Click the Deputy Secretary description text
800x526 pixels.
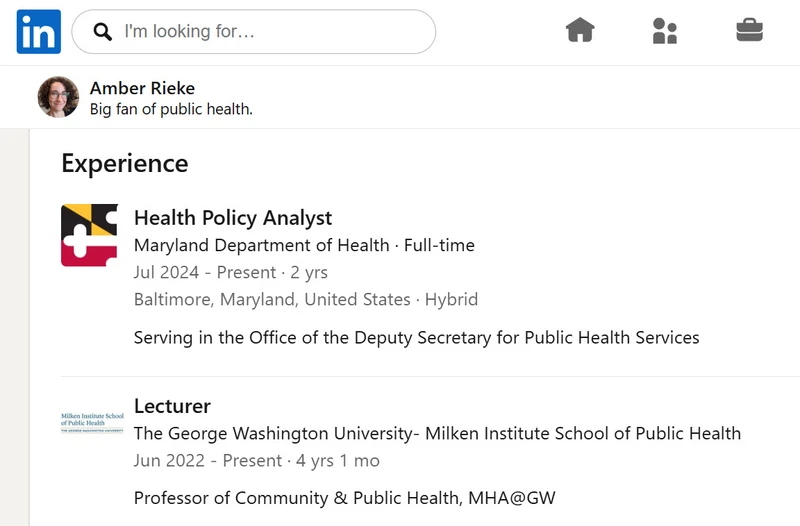(416, 338)
